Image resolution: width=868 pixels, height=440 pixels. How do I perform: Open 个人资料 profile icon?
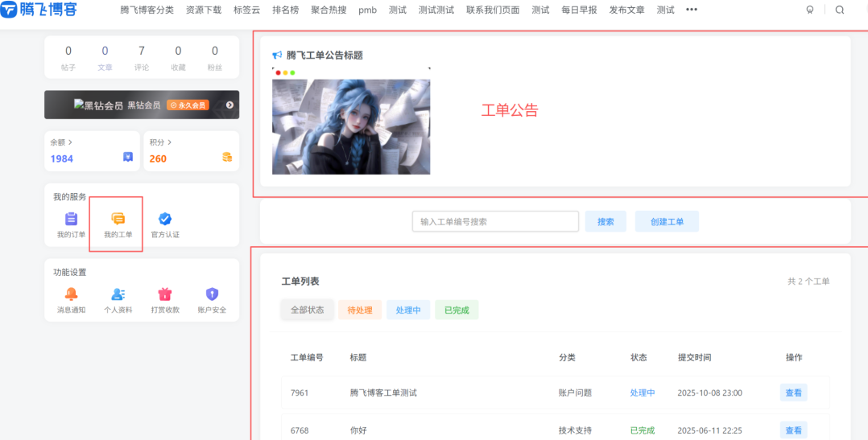click(118, 294)
